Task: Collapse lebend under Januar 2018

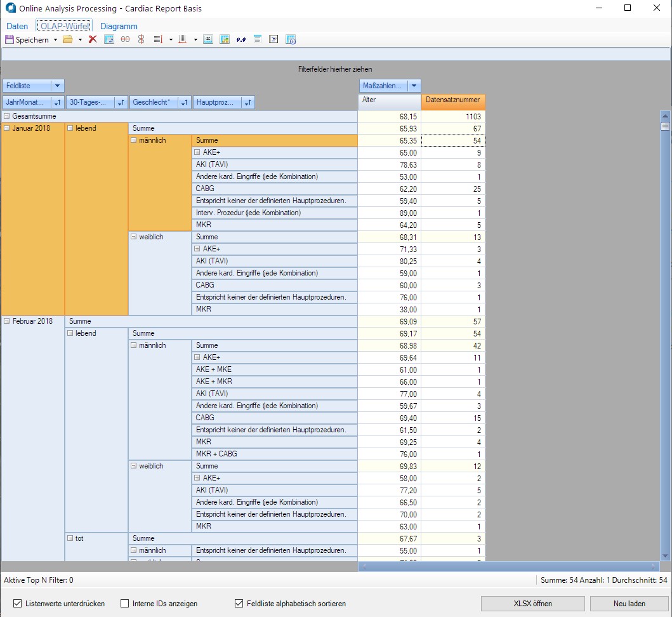Action: tap(70, 128)
